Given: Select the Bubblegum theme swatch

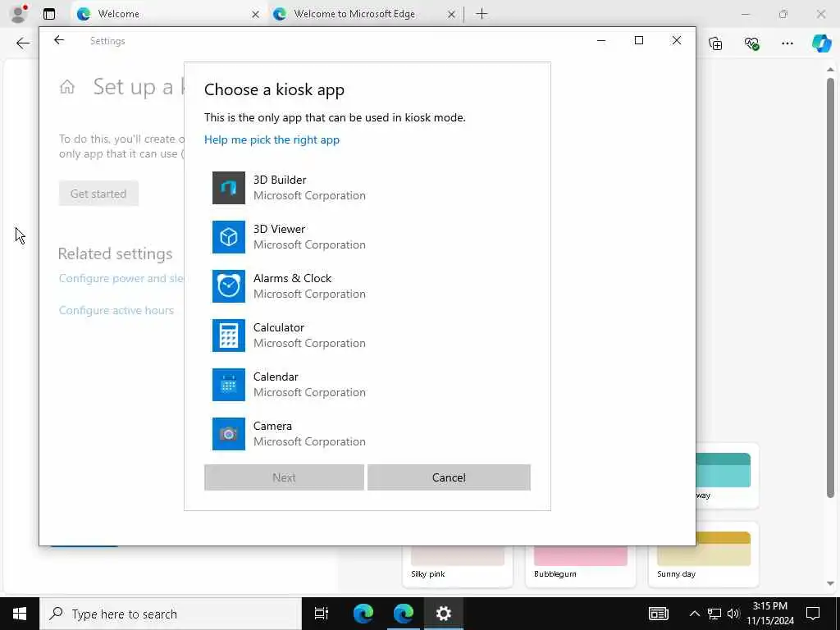Looking at the screenshot, I should (581, 565).
